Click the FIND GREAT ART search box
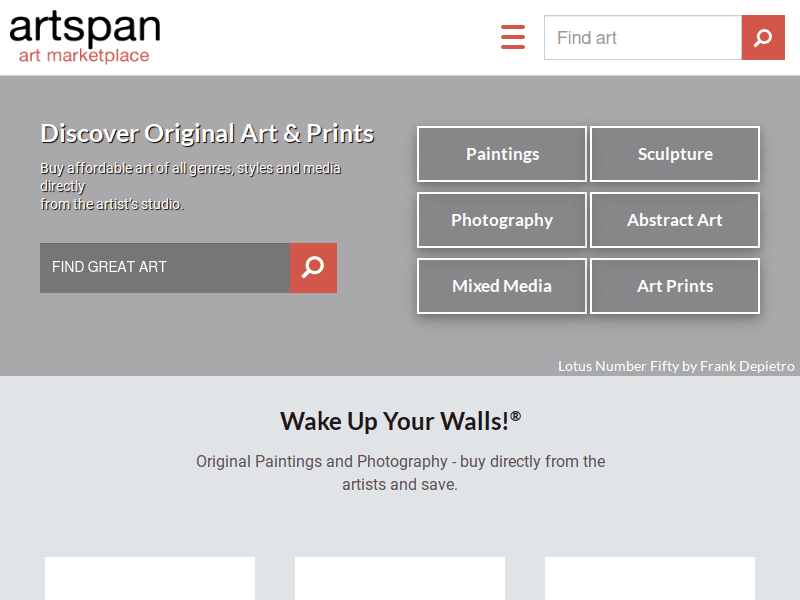The image size is (800, 600). 164,268
